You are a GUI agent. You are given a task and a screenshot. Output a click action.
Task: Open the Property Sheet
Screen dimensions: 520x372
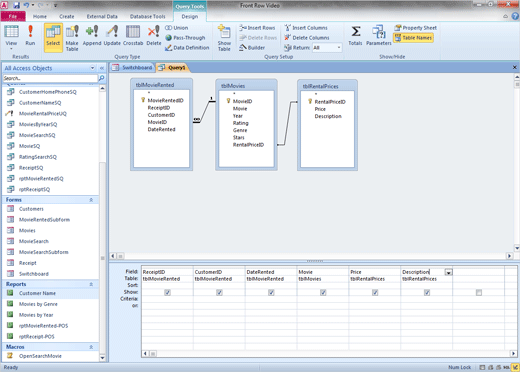tap(415, 28)
